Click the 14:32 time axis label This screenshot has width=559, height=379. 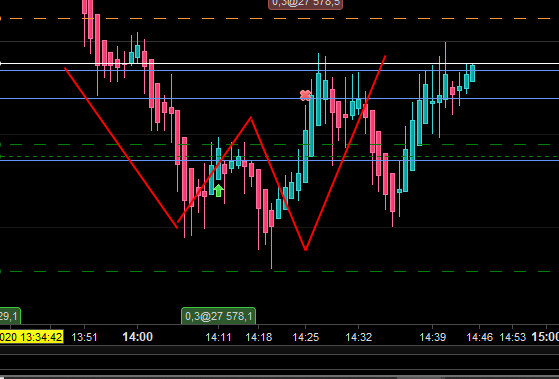[x=359, y=337]
